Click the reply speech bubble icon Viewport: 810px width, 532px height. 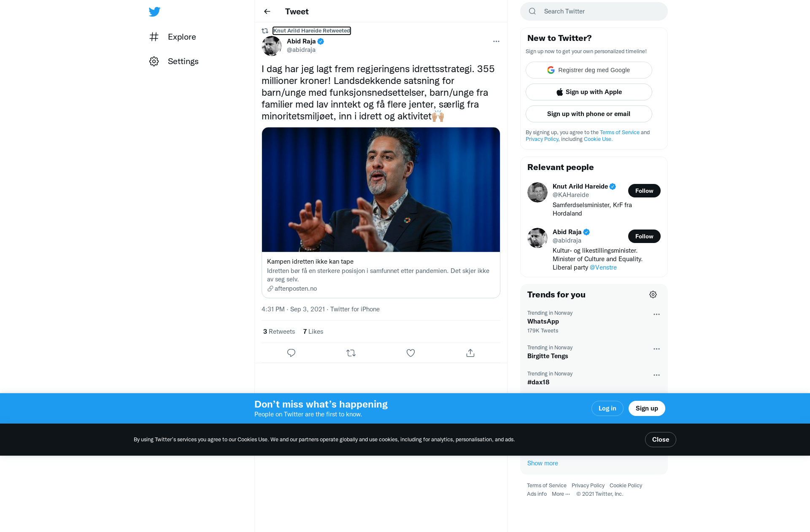click(x=291, y=353)
